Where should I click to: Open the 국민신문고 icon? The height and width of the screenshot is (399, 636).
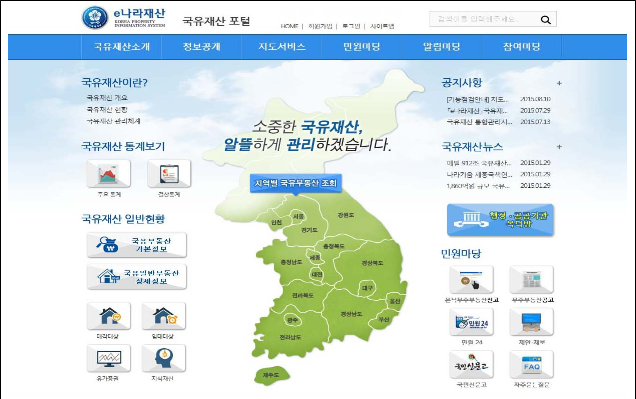tap(471, 365)
